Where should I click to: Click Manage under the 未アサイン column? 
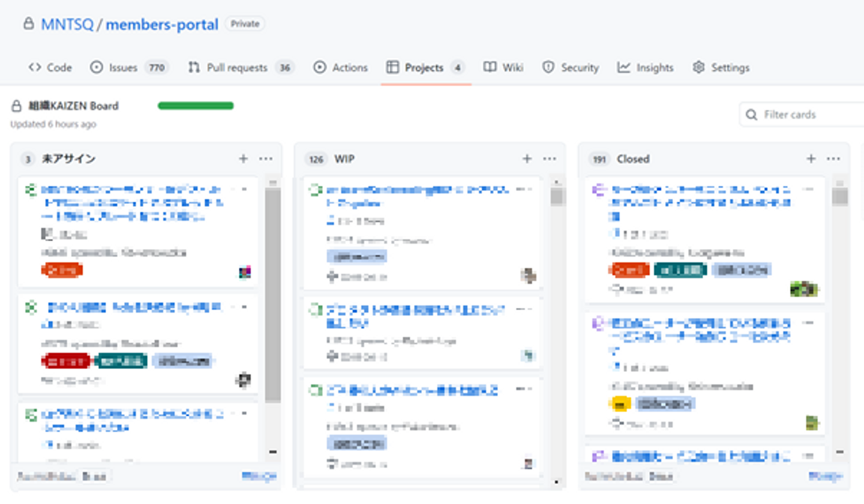click(259, 476)
